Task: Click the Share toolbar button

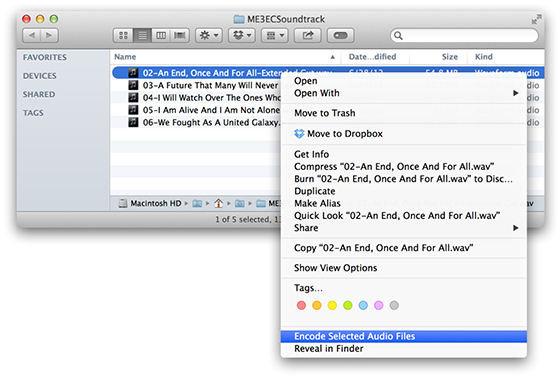Action: [x=308, y=35]
